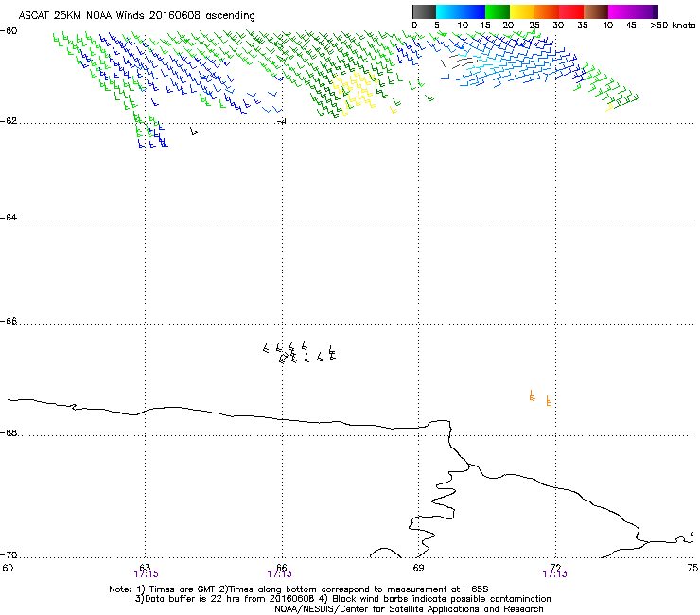
Task: Click the blue 10-15 knots color segment
Action: coord(473,11)
